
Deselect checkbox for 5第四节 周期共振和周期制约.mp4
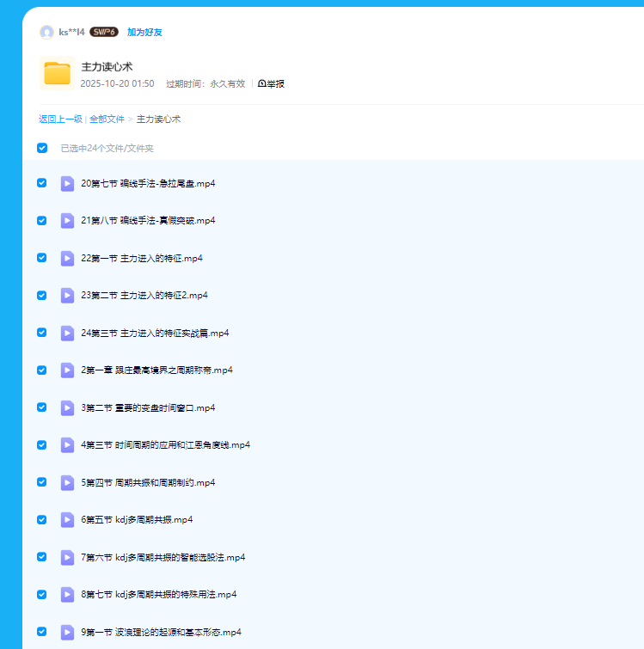[42, 482]
